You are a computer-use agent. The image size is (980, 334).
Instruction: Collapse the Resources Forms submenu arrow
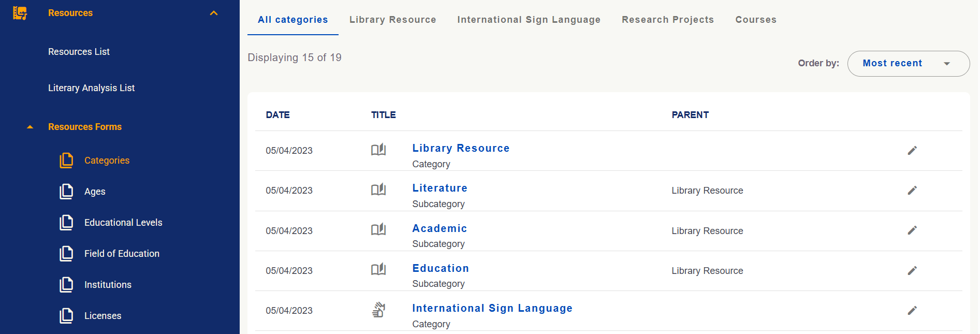(30, 127)
